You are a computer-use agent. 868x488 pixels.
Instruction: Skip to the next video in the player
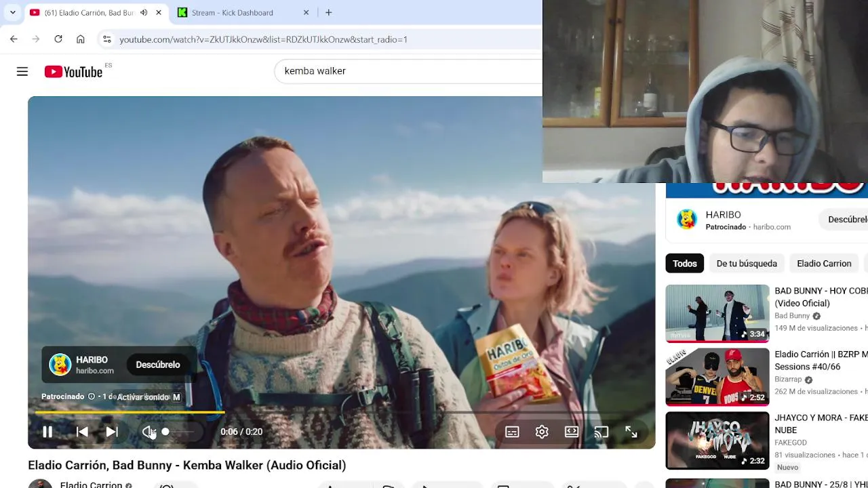point(112,432)
